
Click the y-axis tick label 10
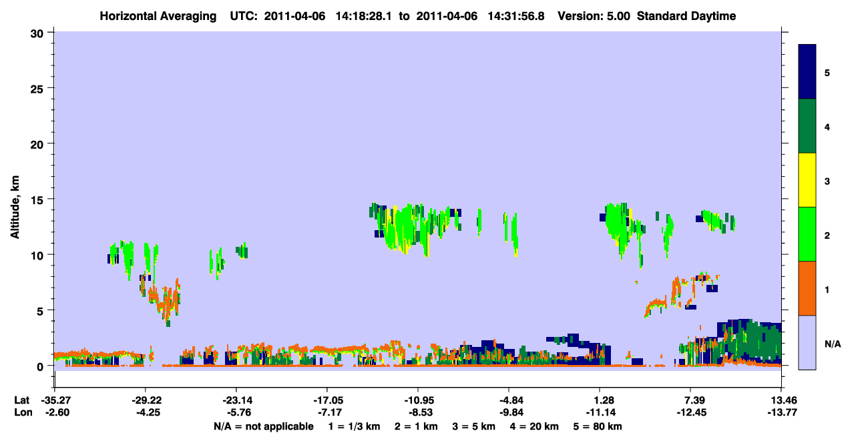[x=38, y=255]
